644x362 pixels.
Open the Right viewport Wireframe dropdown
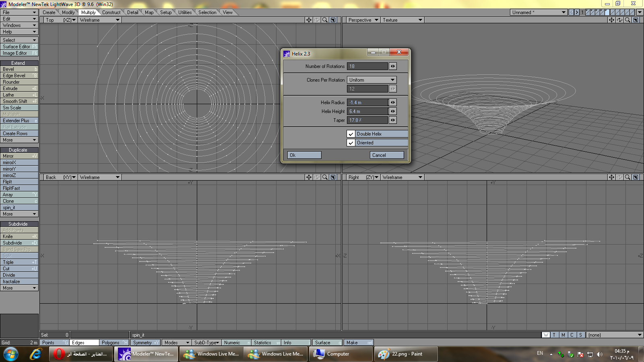(x=402, y=177)
